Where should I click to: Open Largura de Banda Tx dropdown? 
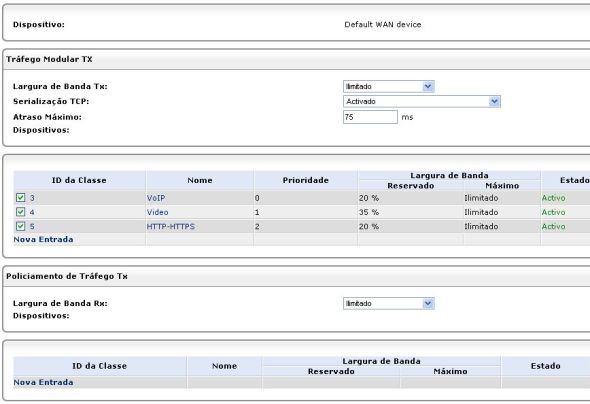click(x=389, y=87)
